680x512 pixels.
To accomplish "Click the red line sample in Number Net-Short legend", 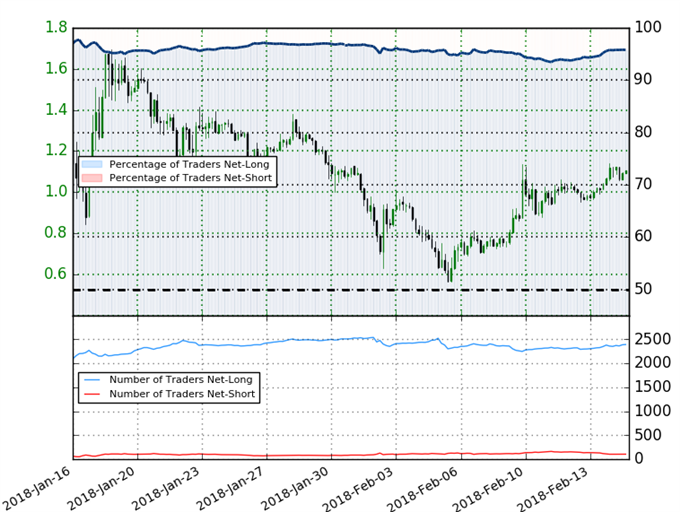I will pyautogui.click(x=92, y=393).
